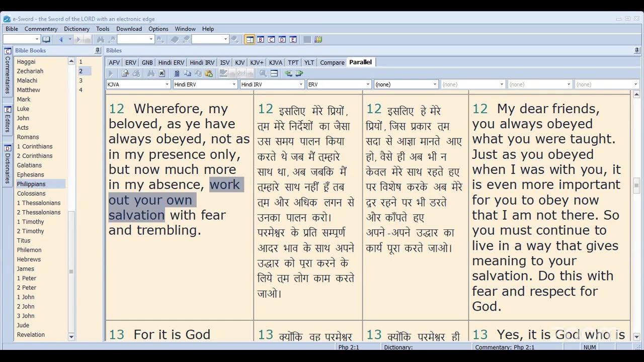644x362 pixels.
Task: Click the book list scroll down arrow
Action: point(71,337)
